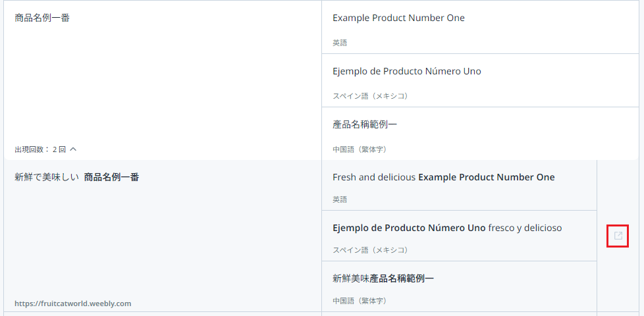Click the bold 商品名例一番 in the occurrence sentence
Viewport: 644px width, 316px height.
[x=111, y=177]
